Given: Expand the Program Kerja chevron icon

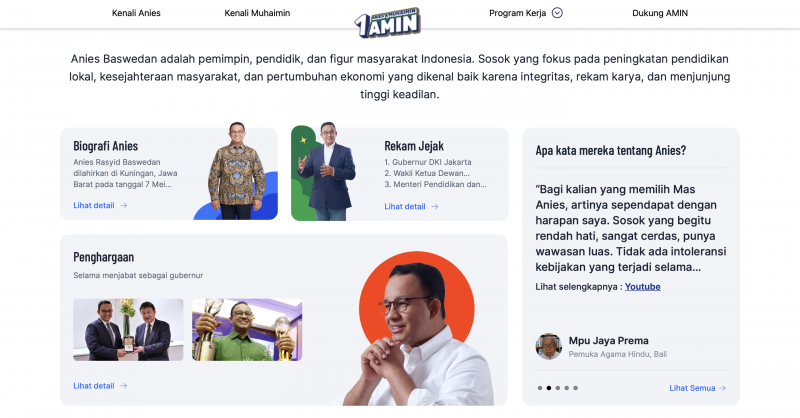Looking at the screenshot, I should pos(557,13).
